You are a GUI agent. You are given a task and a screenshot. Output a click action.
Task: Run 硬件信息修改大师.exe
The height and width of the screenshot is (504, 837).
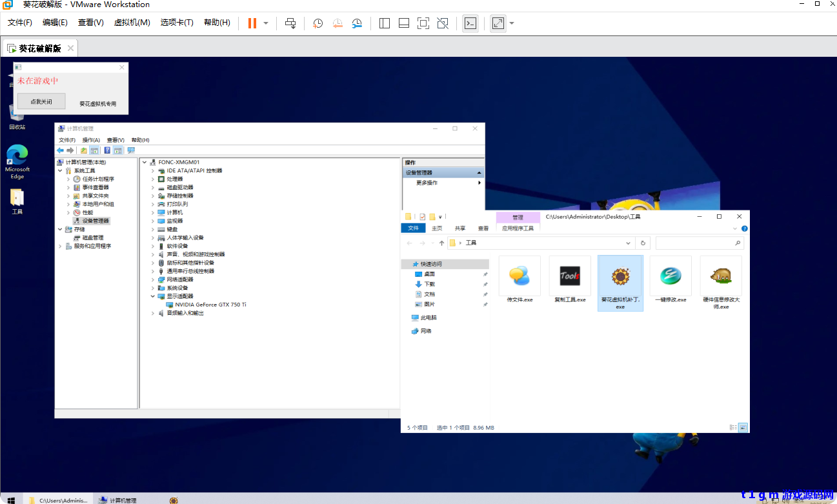720,276
